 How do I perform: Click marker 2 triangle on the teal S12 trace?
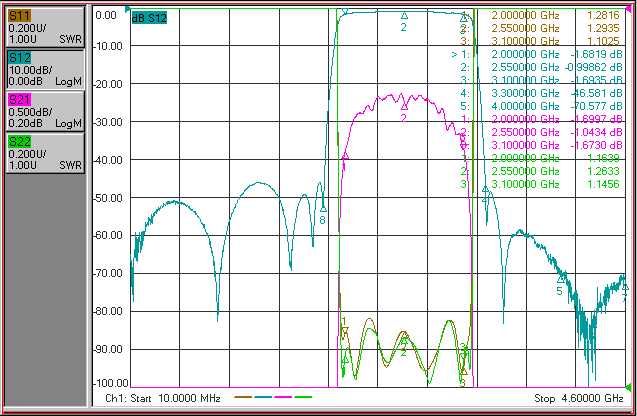click(x=404, y=16)
